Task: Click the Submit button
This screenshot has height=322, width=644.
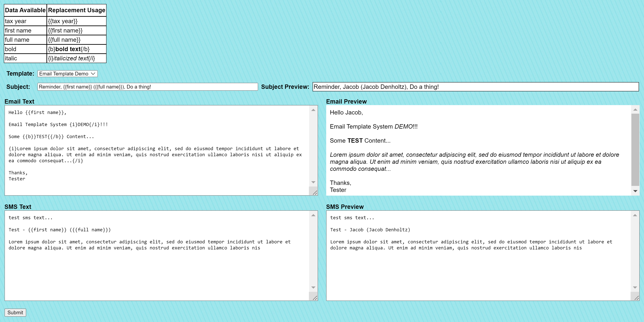Action: tap(15, 312)
